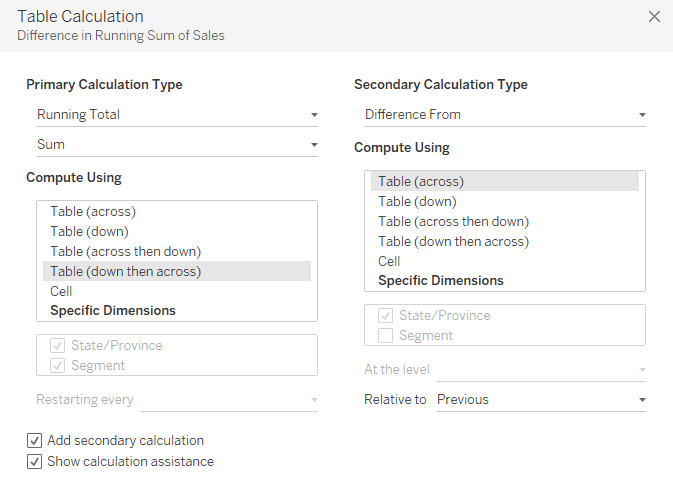Open the Difference From secondary type dropdown

pyautogui.click(x=504, y=115)
